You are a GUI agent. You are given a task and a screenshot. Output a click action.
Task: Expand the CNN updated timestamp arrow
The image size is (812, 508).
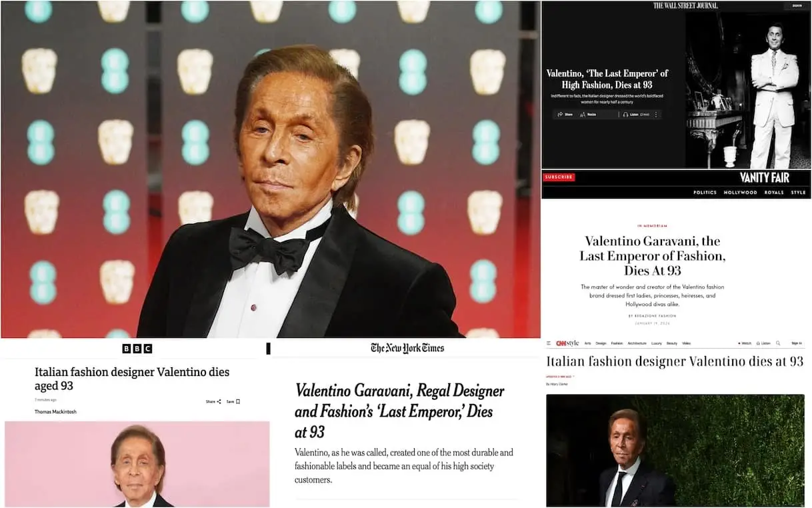click(x=574, y=377)
